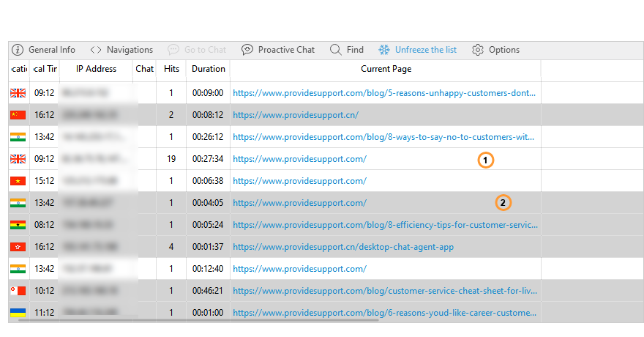Click the Proactive Chat icon
This screenshot has width=644, height=337.
(247, 50)
